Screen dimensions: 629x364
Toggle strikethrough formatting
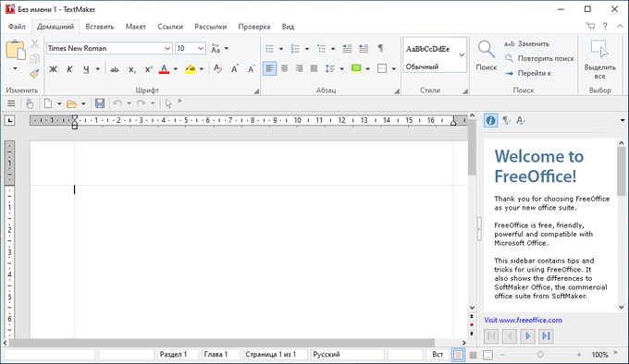[x=115, y=69]
